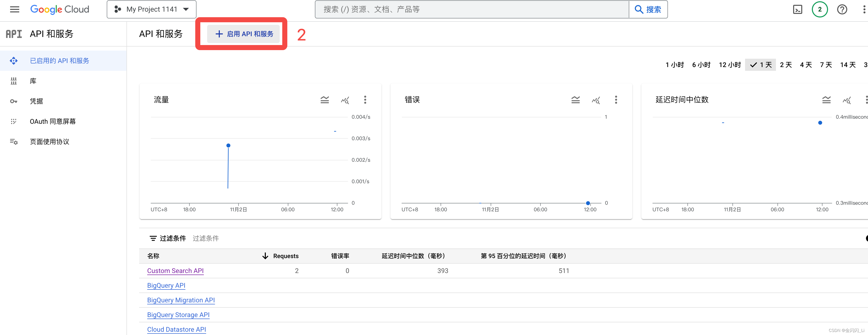The width and height of the screenshot is (868, 335).
Task: Select the 1 天 time range
Action: pyautogui.click(x=761, y=65)
